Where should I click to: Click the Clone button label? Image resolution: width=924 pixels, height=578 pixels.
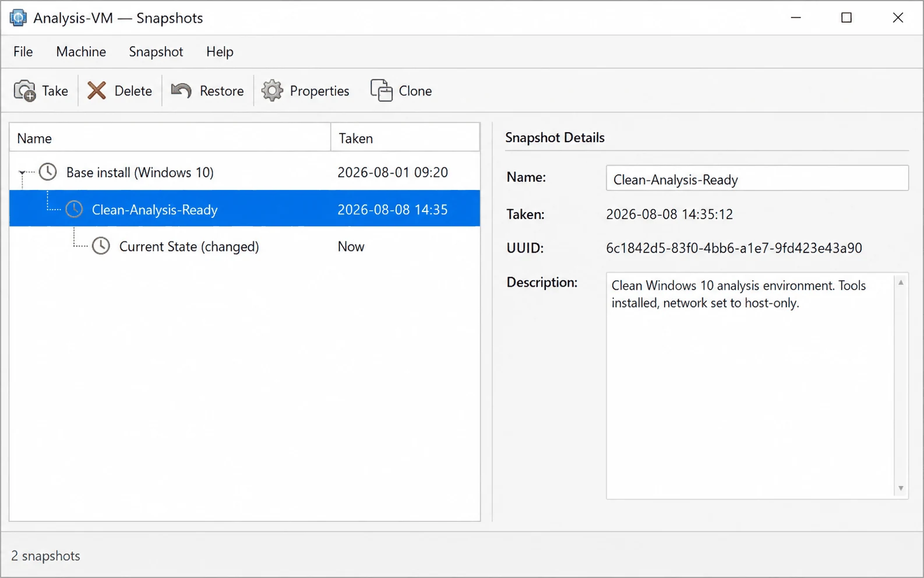pyautogui.click(x=415, y=91)
